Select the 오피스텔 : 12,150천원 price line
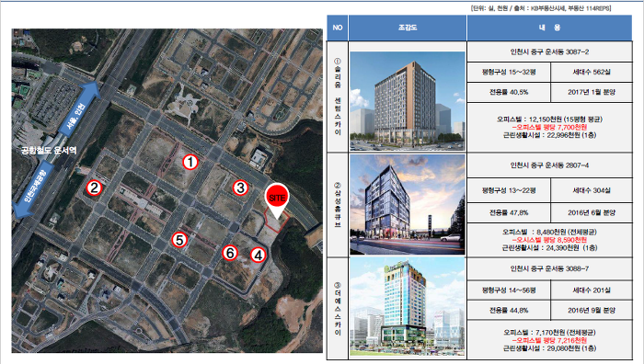This screenshot has width=644, height=364. 549,119
